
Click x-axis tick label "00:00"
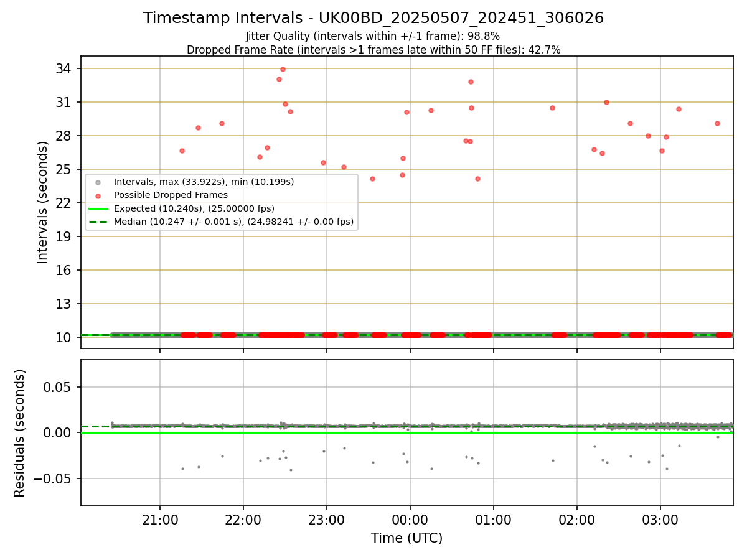pyautogui.click(x=410, y=520)
